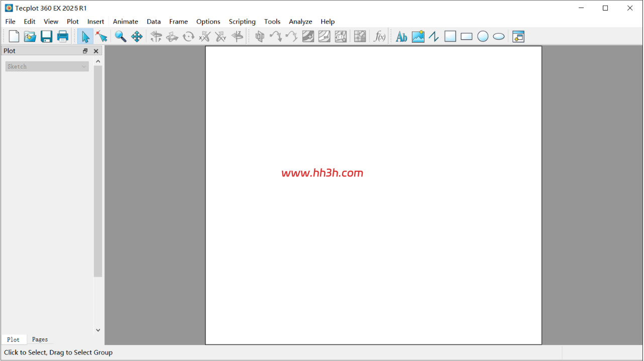
Task: Click the Probe tool icon
Action: click(x=360, y=36)
